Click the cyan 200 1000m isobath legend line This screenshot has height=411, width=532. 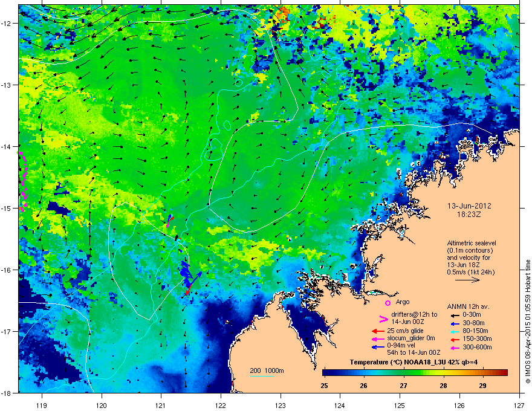262,377
